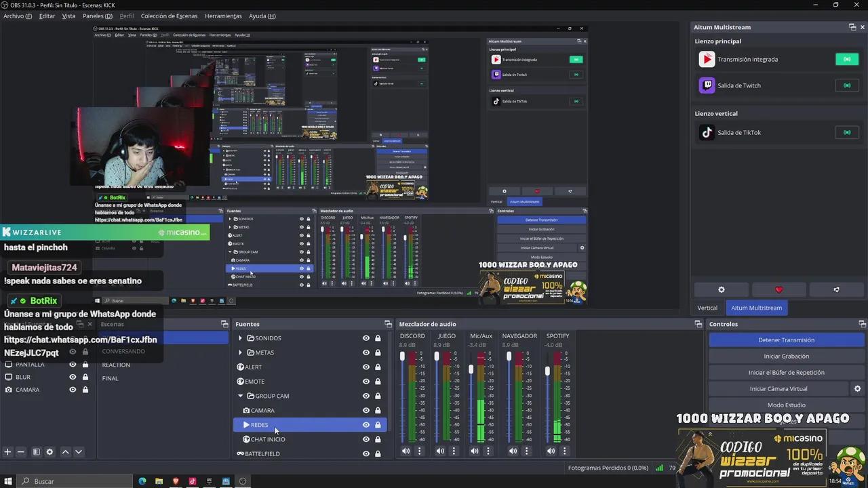Click Iniciar Grabación button

pos(786,357)
